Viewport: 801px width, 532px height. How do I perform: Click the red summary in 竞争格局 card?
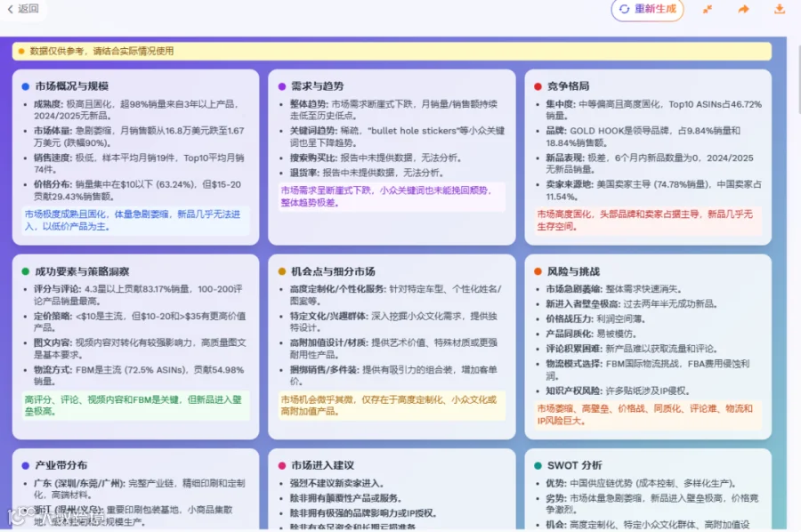(x=648, y=221)
